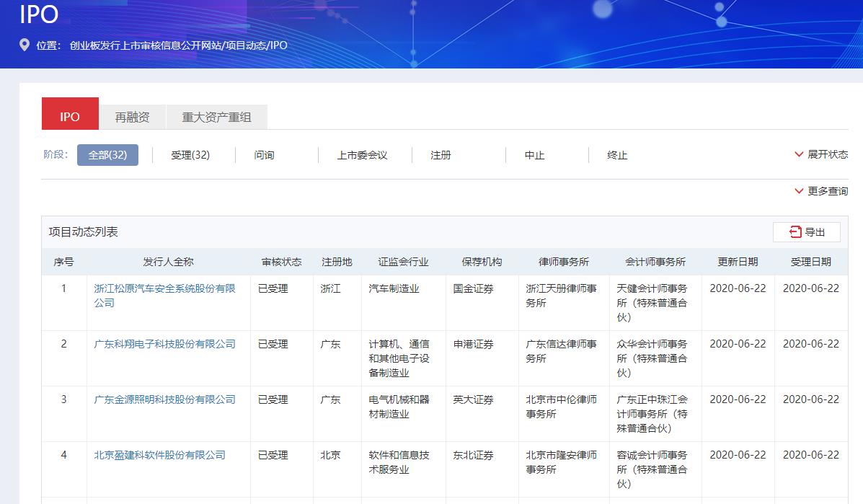The image size is (863, 504).
Task: Expand the 更多查询 search options
Action: 820,191
